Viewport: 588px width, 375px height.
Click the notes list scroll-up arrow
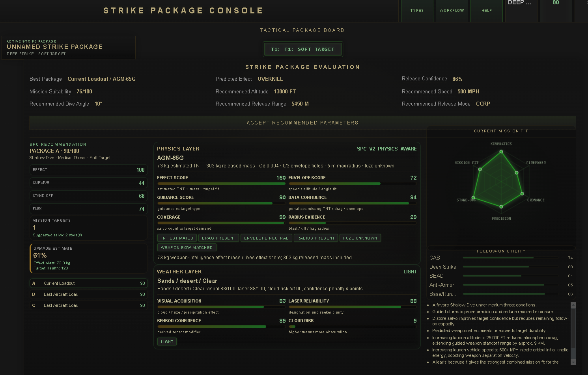pyautogui.click(x=573, y=305)
